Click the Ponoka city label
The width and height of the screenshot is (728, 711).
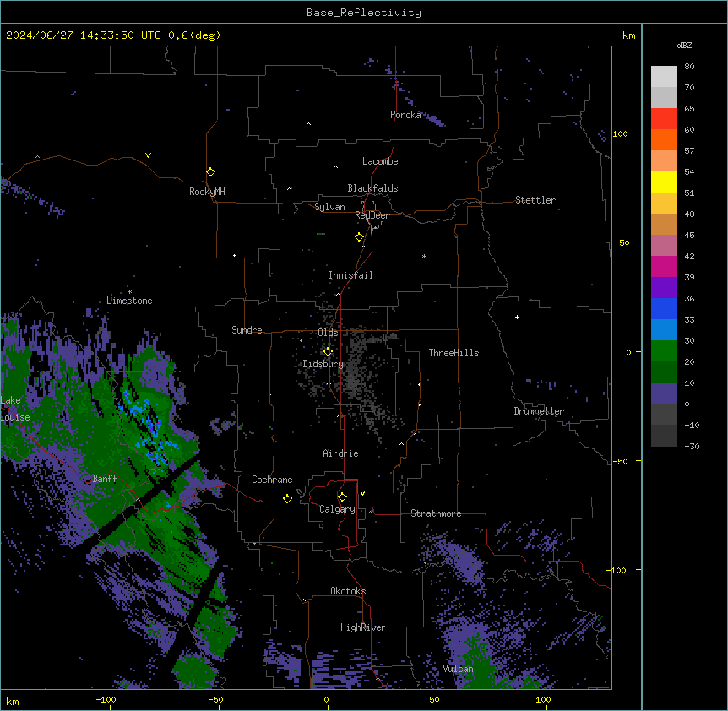click(x=405, y=115)
